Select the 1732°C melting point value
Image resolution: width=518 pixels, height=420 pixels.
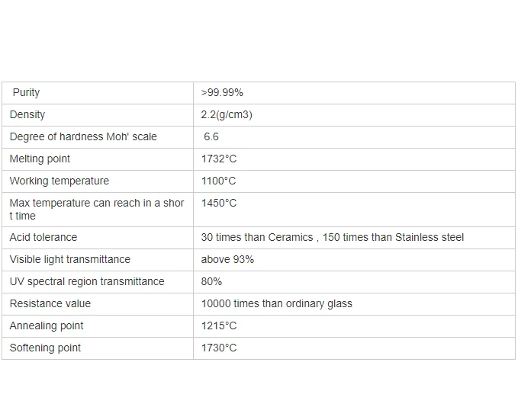219,159
